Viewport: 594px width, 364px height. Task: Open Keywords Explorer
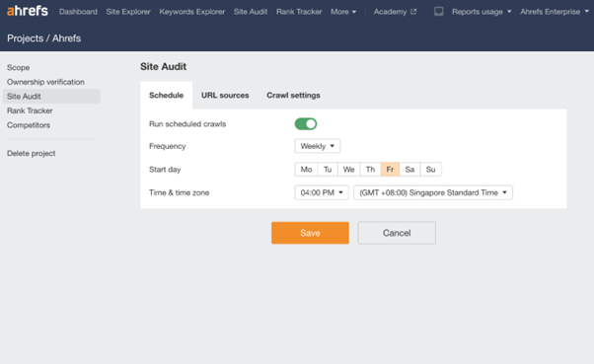(x=192, y=12)
